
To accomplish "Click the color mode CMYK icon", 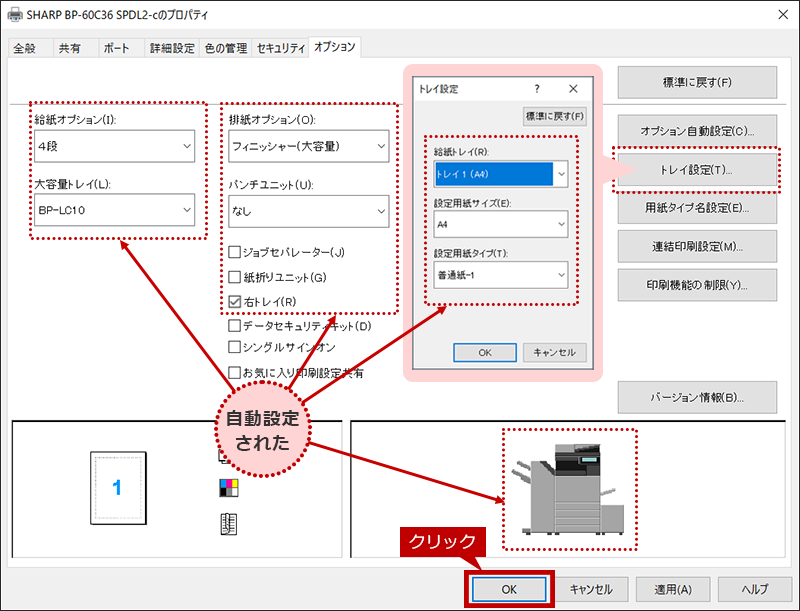I will [x=228, y=489].
